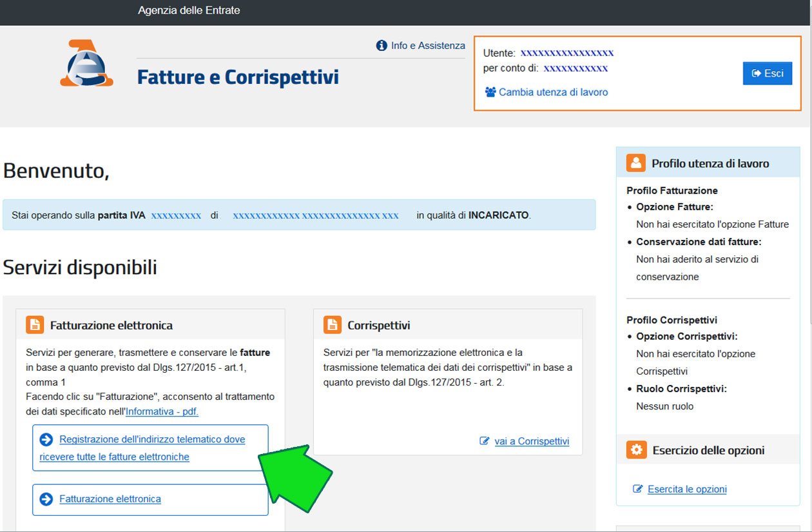812x532 pixels.
Task: Open Cambia utenza di lavoro link
Action: click(553, 92)
